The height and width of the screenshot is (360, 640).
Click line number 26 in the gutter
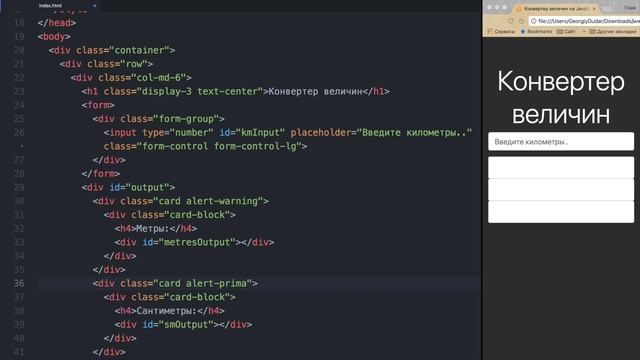coord(19,132)
